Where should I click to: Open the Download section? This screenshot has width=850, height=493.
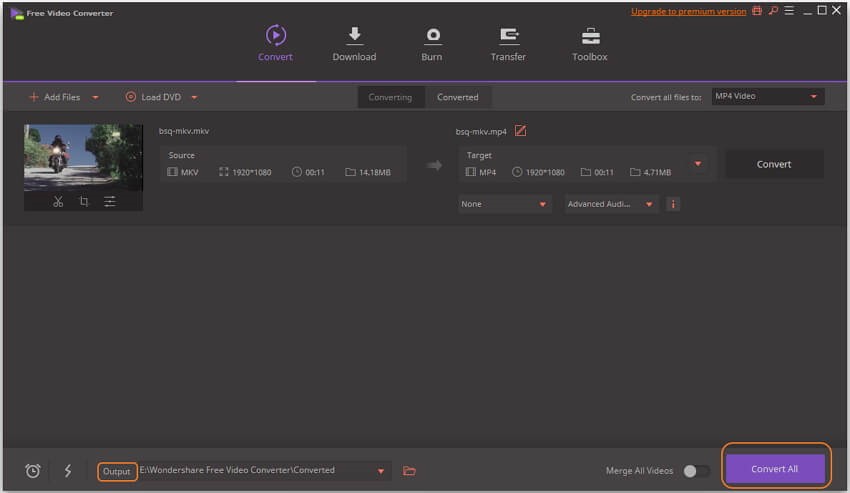354,44
